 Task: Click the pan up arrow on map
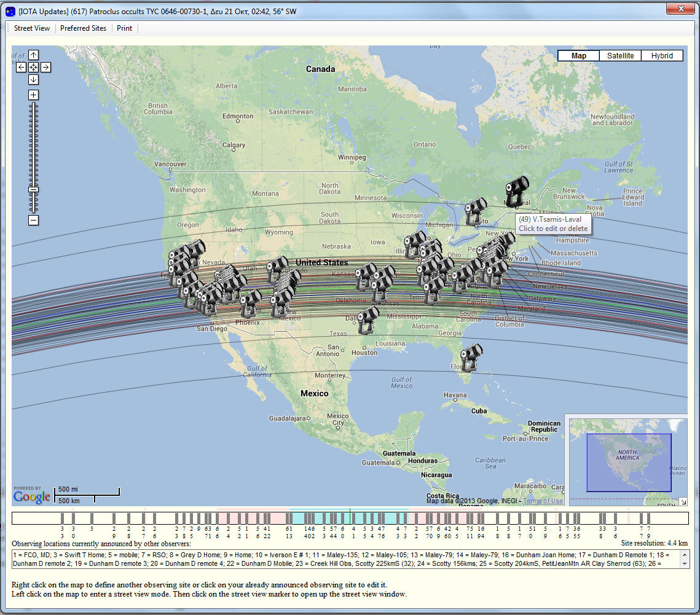pyautogui.click(x=33, y=55)
